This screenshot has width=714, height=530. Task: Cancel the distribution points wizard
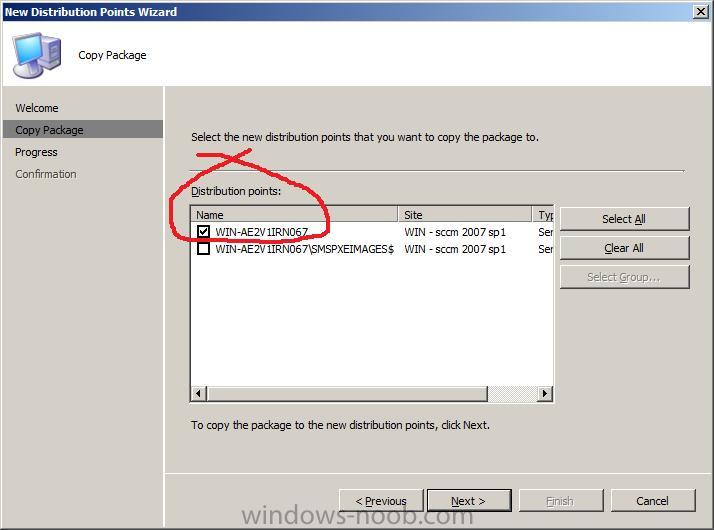pyautogui.click(x=653, y=501)
